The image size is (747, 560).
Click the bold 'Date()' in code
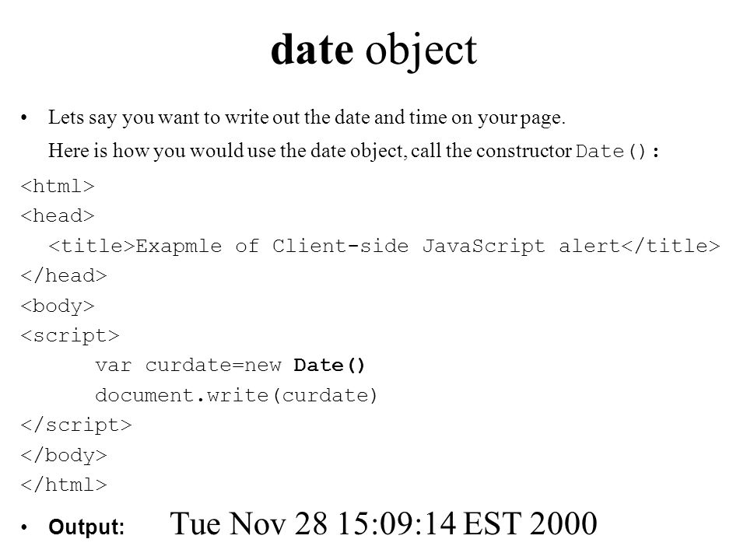click(x=329, y=366)
